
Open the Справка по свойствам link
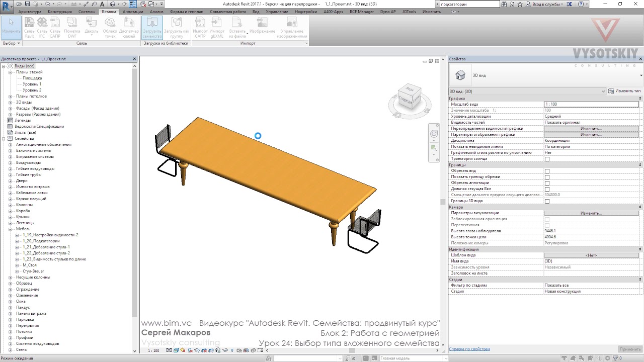click(469, 349)
